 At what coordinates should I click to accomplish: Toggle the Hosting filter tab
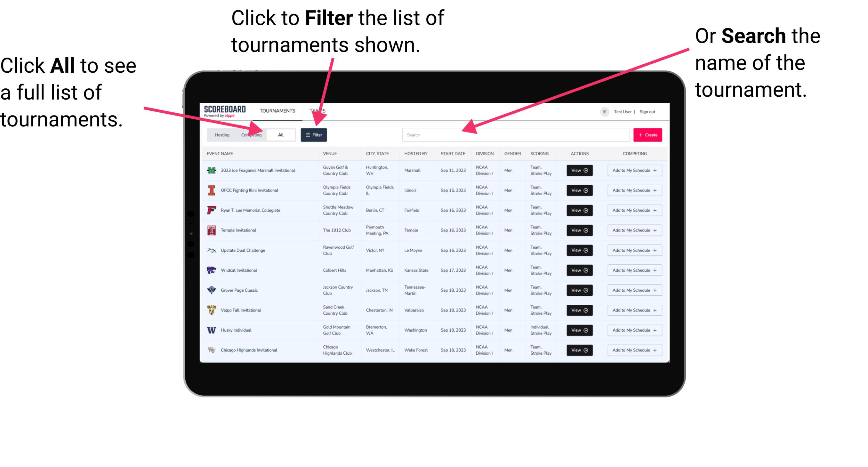coord(221,134)
